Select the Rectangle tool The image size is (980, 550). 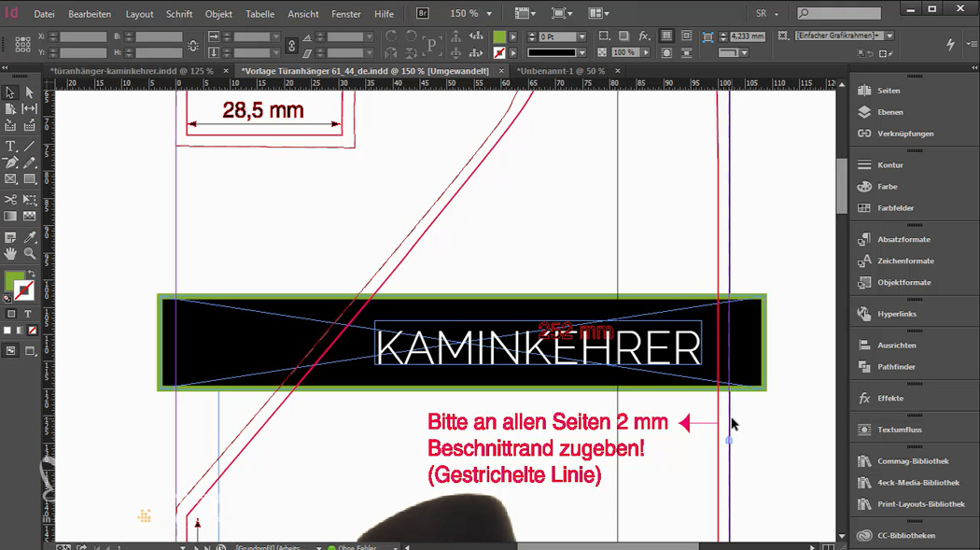pyautogui.click(x=29, y=178)
